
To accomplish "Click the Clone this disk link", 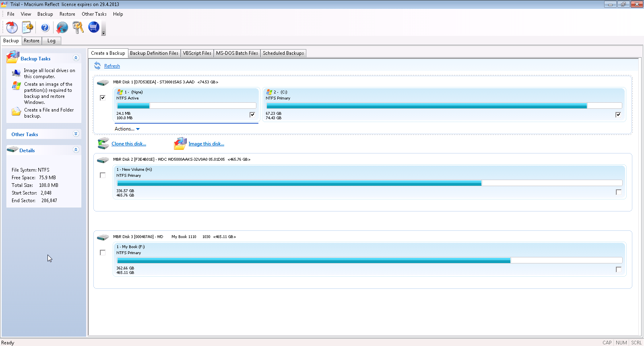I will click(x=129, y=144).
